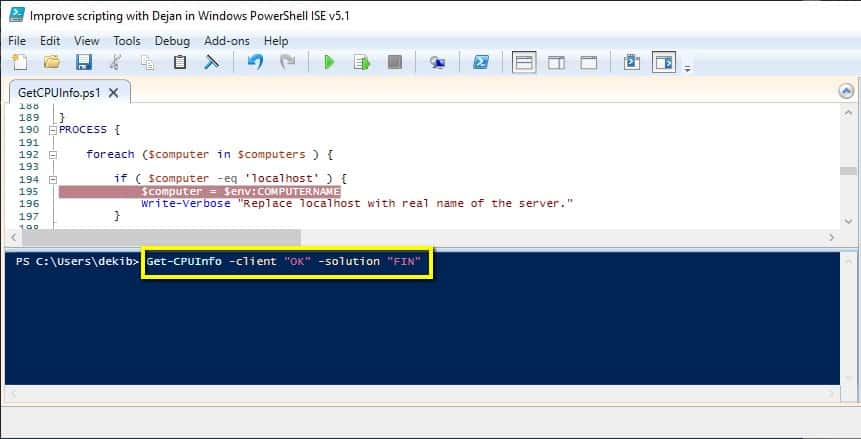Open the Tools menu
This screenshot has width=861, height=439.
tap(127, 41)
